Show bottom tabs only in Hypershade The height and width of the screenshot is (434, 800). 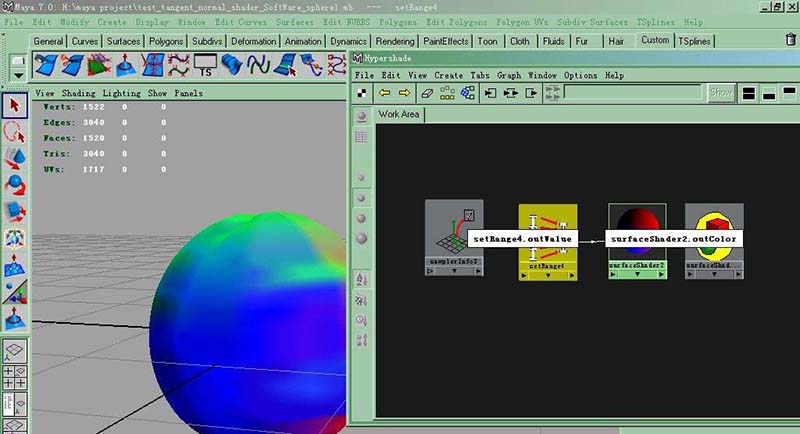769,93
